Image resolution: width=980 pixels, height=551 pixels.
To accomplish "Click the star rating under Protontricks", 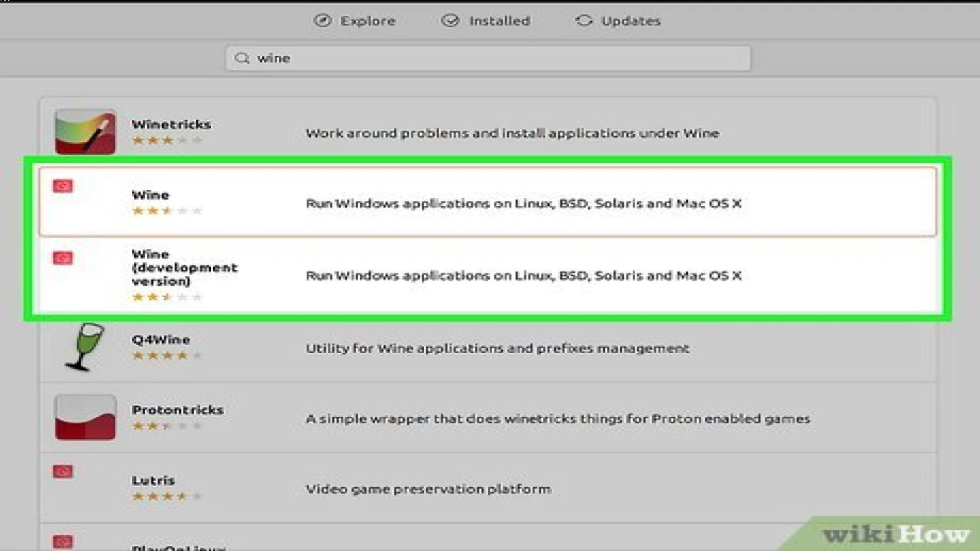I will pos(167,425).
